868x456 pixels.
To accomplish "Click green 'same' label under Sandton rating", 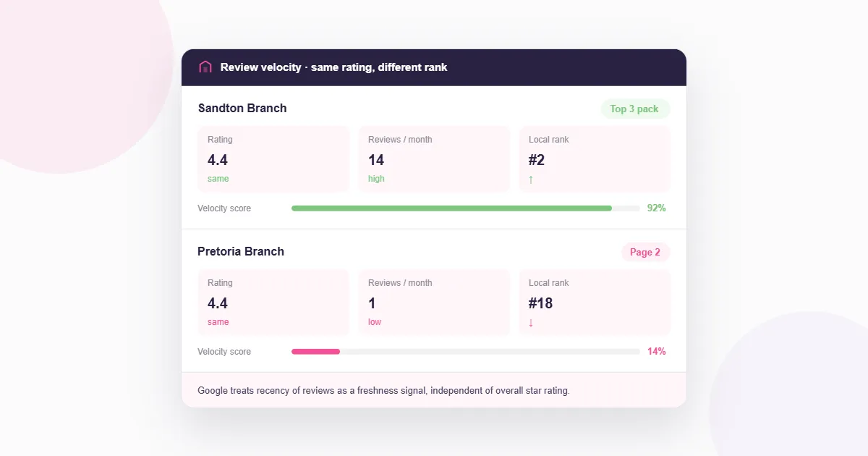I will click(218, 179).
